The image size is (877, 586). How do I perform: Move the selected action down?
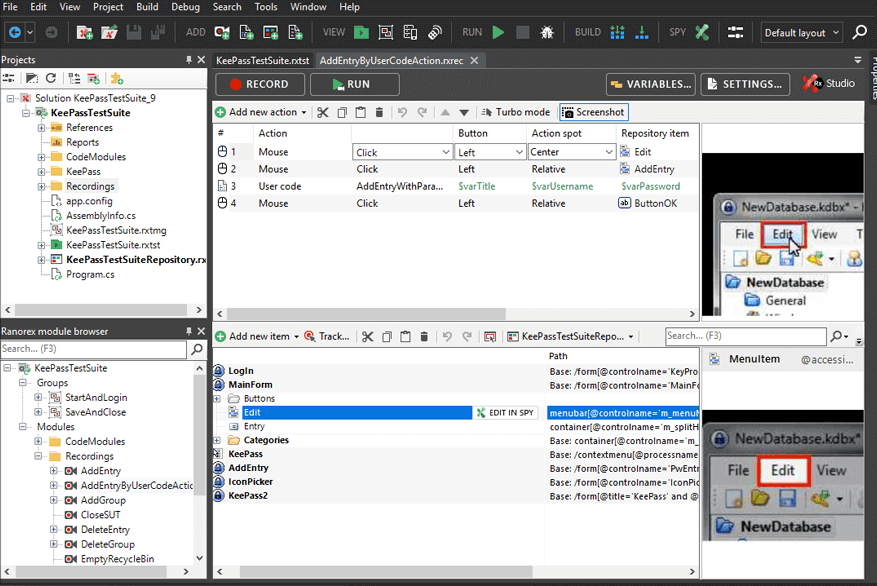click(x=464, y=112)
